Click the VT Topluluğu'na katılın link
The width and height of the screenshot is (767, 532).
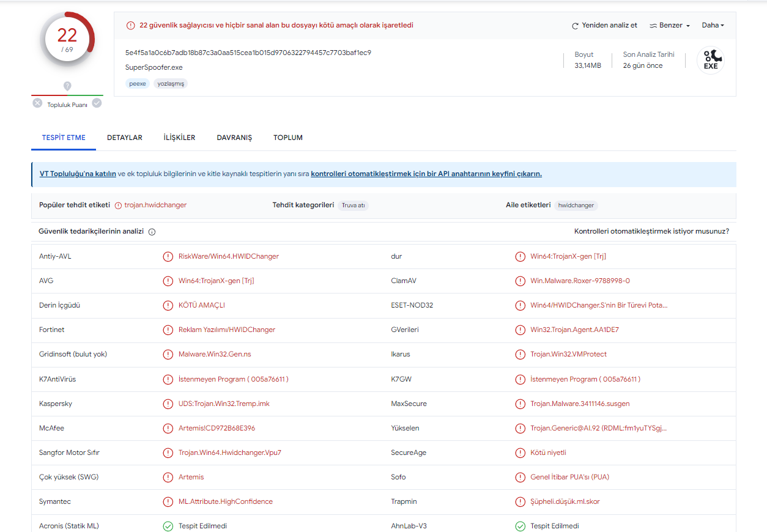(x=78, y=174)
